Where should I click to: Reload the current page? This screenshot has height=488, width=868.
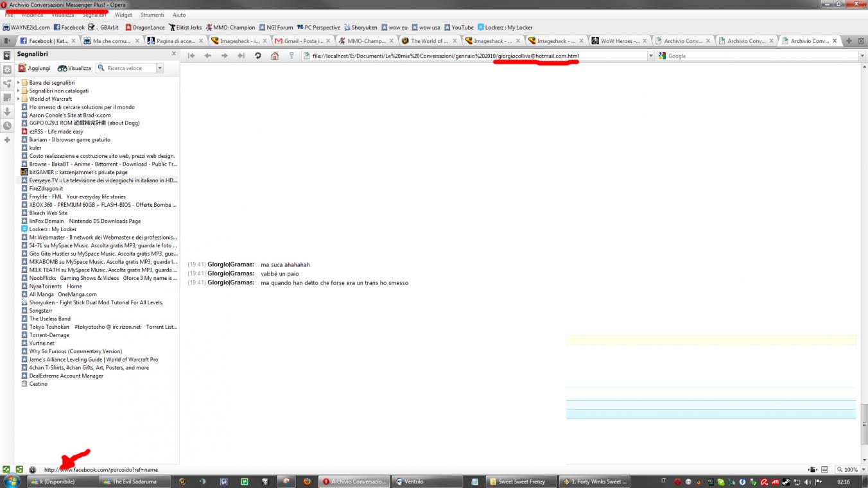pyautogui.click(x=258, y=56)
